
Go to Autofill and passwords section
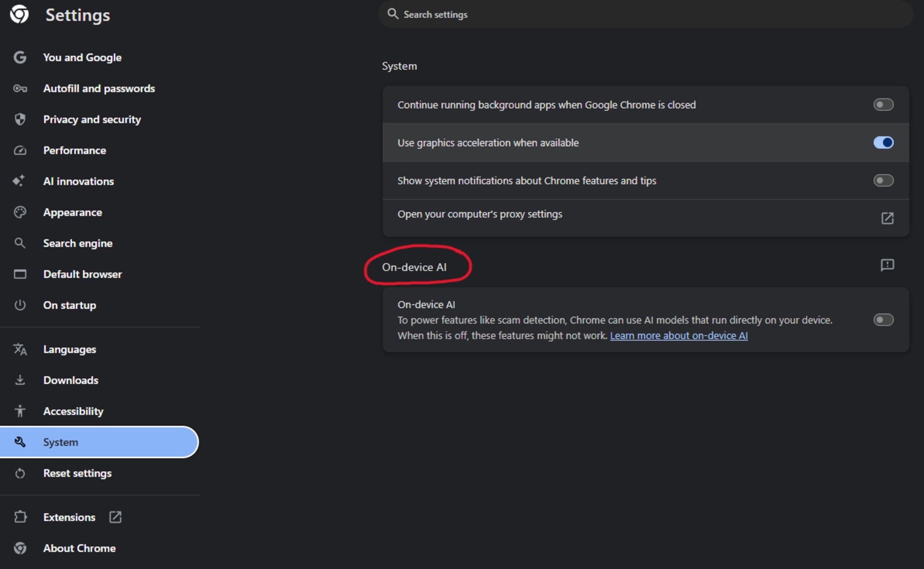[x=99, y=89]
